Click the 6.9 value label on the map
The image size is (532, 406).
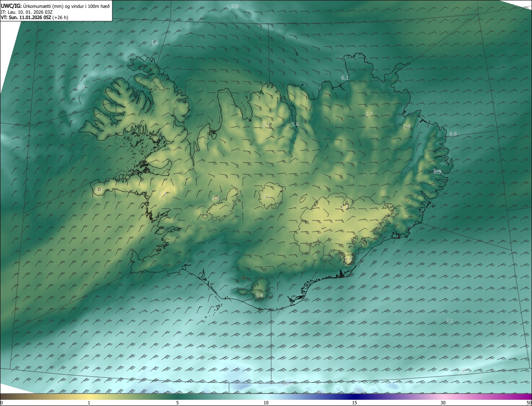click(437, 171)
